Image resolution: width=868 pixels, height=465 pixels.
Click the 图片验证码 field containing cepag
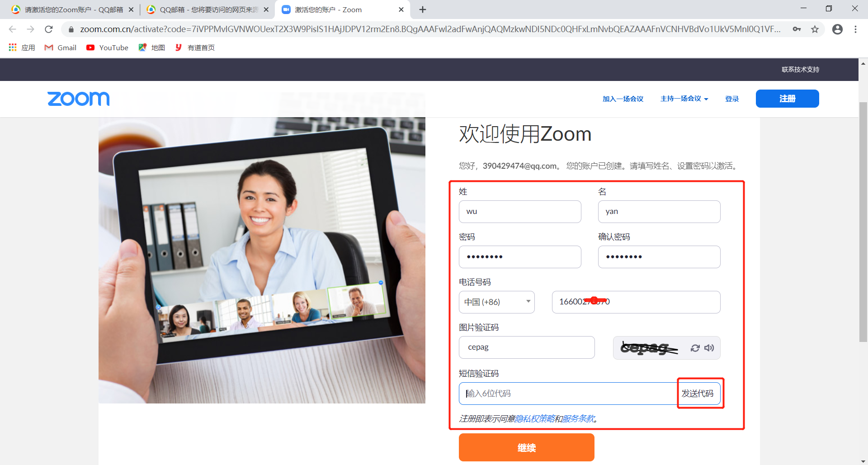[527, 347]
